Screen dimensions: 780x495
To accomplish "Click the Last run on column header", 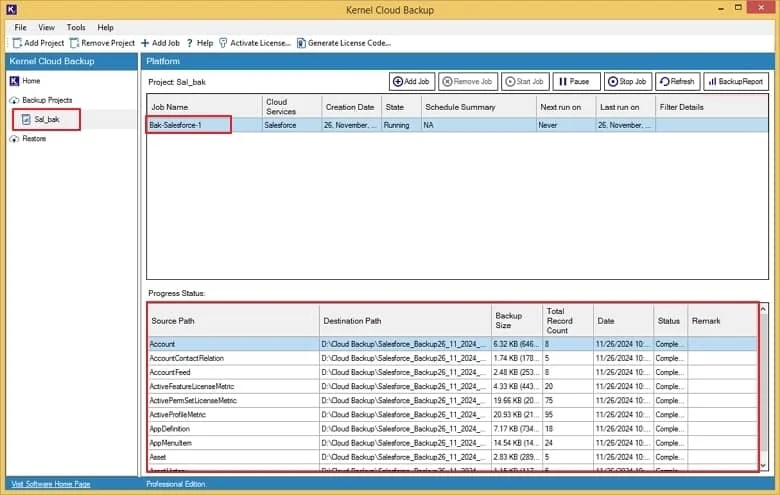I will click(x=625, y=107).
